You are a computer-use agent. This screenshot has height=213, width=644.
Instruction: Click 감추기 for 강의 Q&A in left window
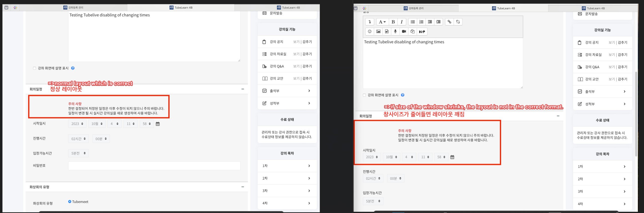tap(307, 66)
